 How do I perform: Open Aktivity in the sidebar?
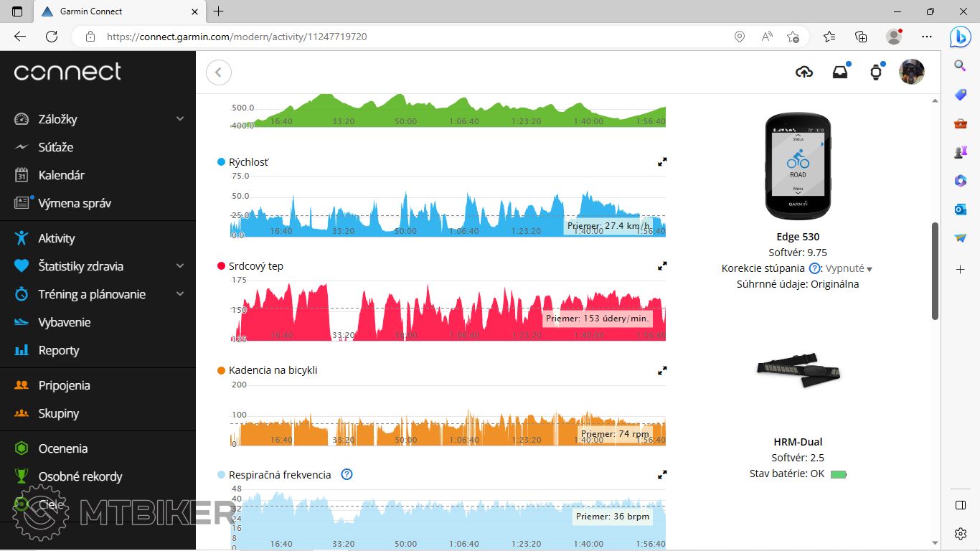tap(57, 238)
